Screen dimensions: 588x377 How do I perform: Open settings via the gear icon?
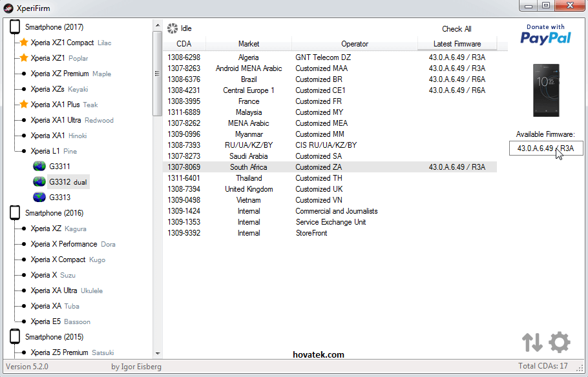pyautogui.click(x=559, y=342)
